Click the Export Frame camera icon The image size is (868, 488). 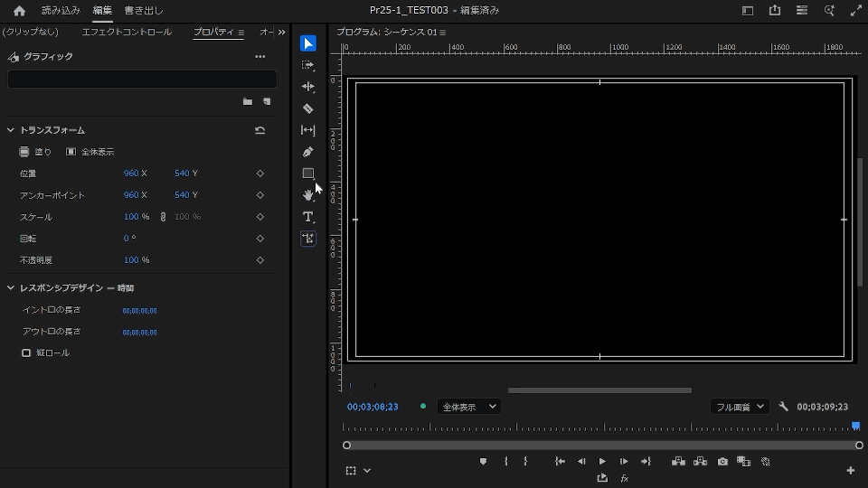point(722,462)
